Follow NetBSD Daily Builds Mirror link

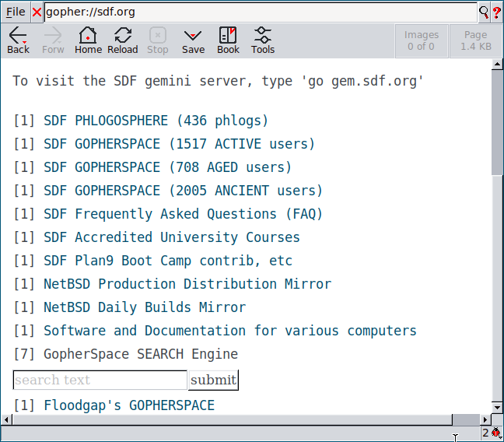click(x=145, y=307)
